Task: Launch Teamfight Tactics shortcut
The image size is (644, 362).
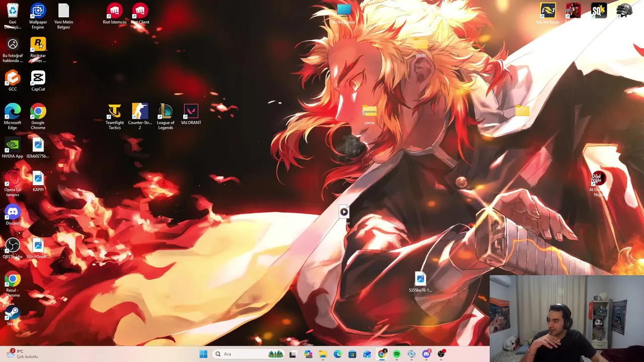Action: coord(115,111)
